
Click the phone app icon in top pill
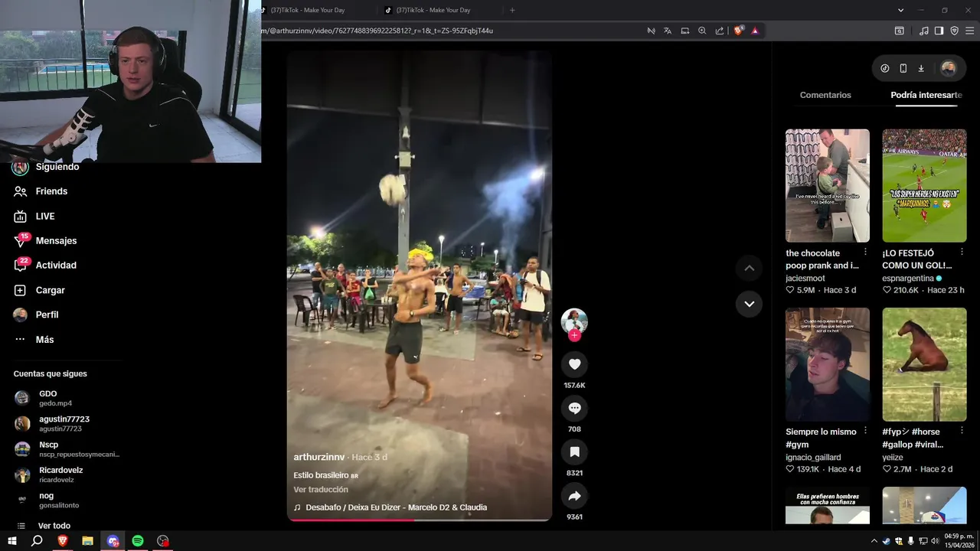pyautogui.click(x=903, y=68)
